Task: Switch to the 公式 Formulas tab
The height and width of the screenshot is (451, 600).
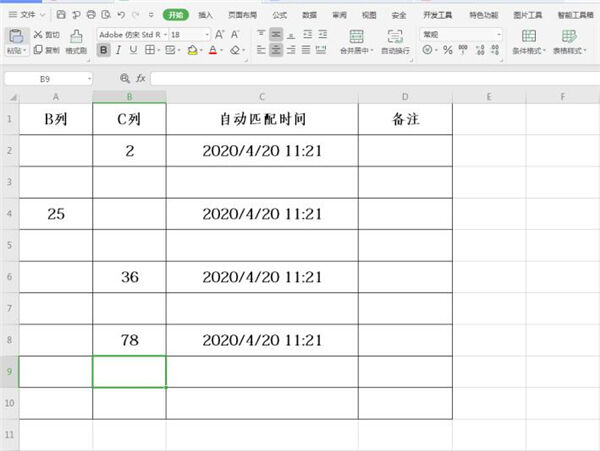Action: pos(279,15)
